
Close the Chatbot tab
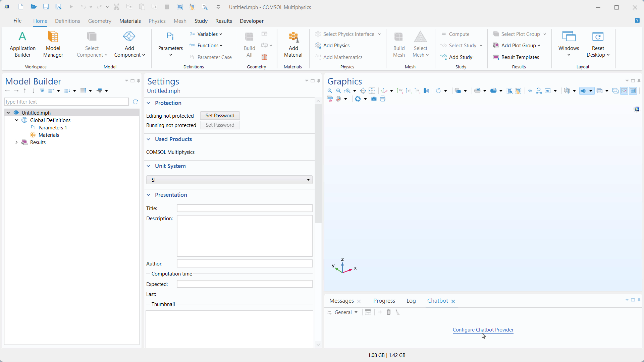coord(453,301)
